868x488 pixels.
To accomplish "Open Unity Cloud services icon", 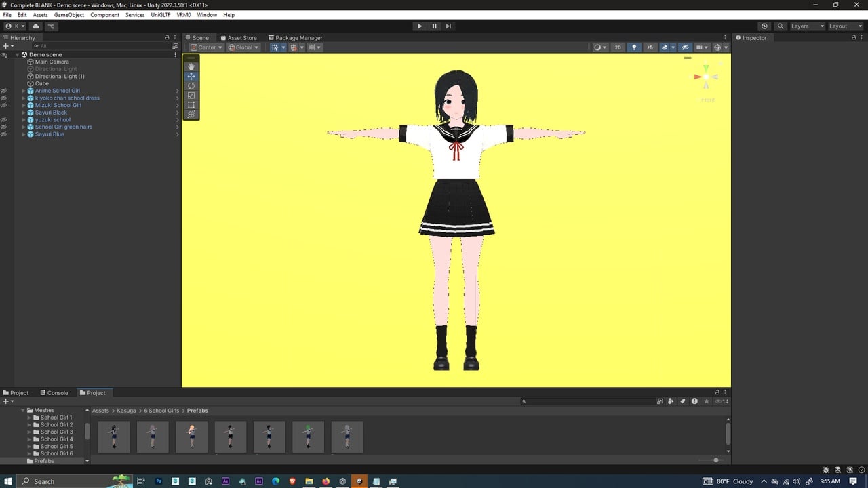I will [36, 26].
